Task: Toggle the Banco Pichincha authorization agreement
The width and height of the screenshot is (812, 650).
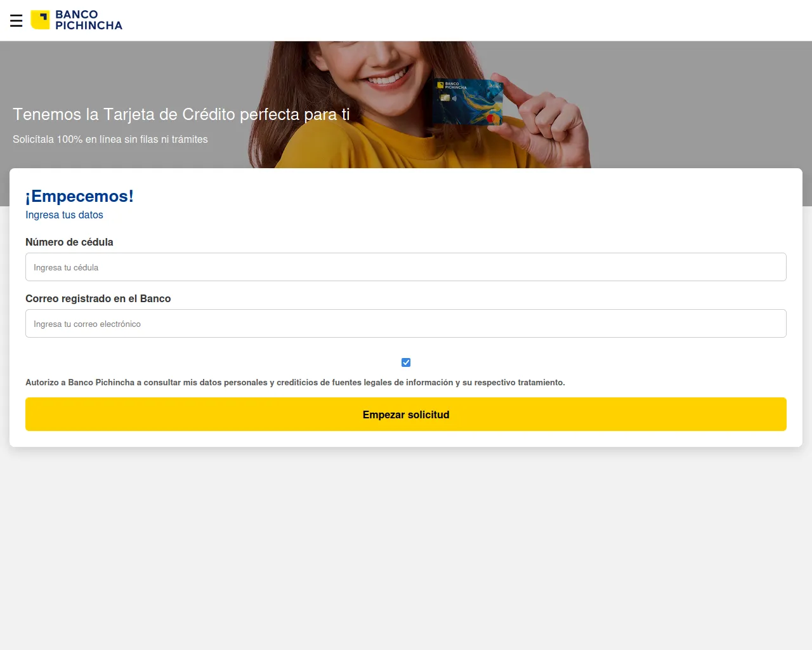Action: point(405,362)
